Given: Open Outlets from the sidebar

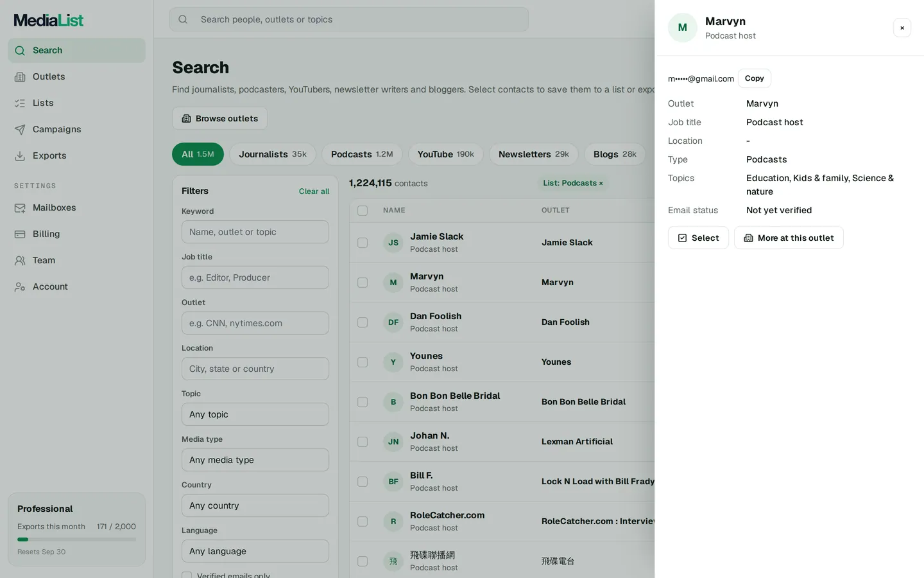Looking at the screenshot, I should point(76,76).
